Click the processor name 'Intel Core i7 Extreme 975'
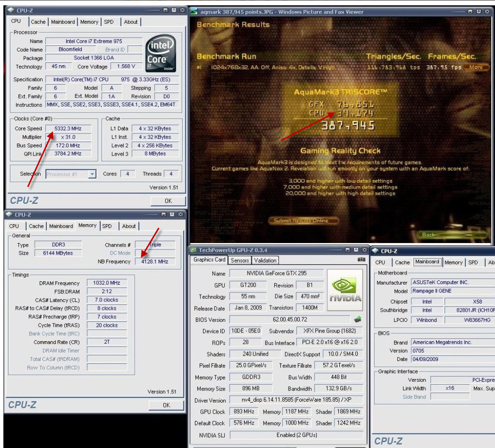The image size is (495, 448). click(x=94, y=41)
